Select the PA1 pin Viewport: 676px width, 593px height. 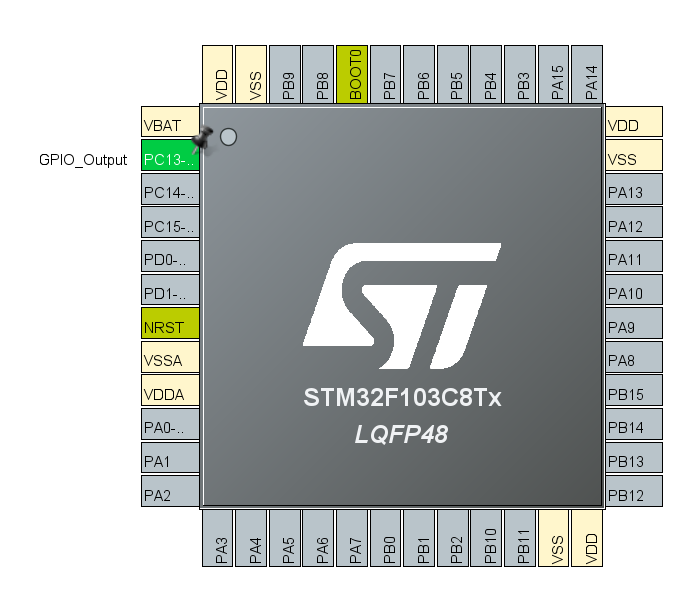[170, 458]
